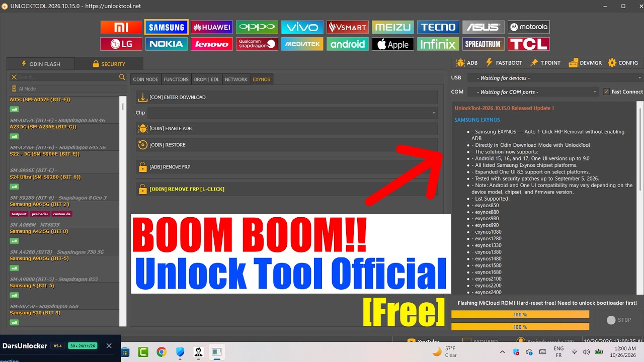Open the CONFIG settings
The width and height of the screenshot is (644, 362).
[x=623, y=63]
